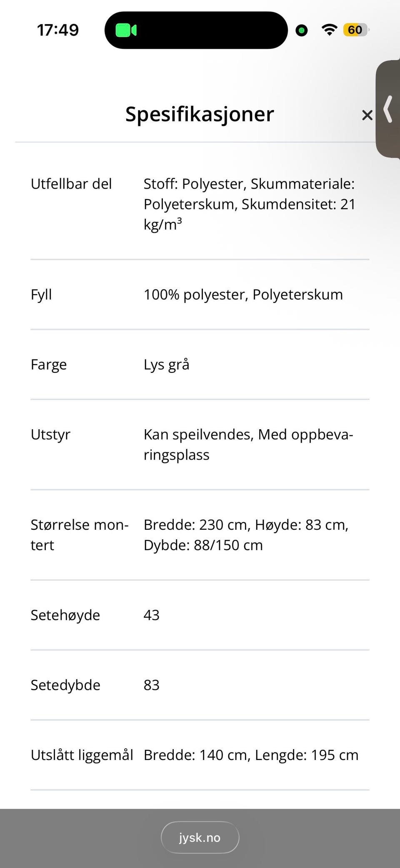The height and width of the screenshot is (868, 400).
Task: Tap the Utstyr label
Action: 50,435
